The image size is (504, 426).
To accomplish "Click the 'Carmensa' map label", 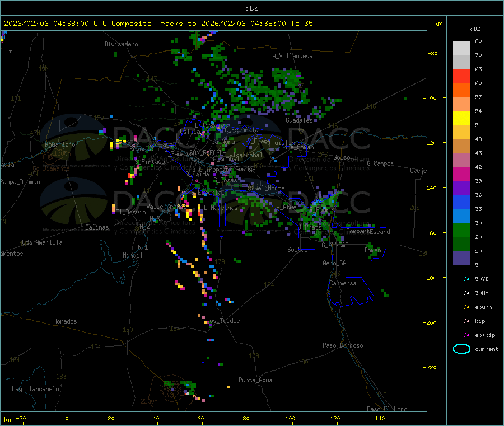I will 343,283.
